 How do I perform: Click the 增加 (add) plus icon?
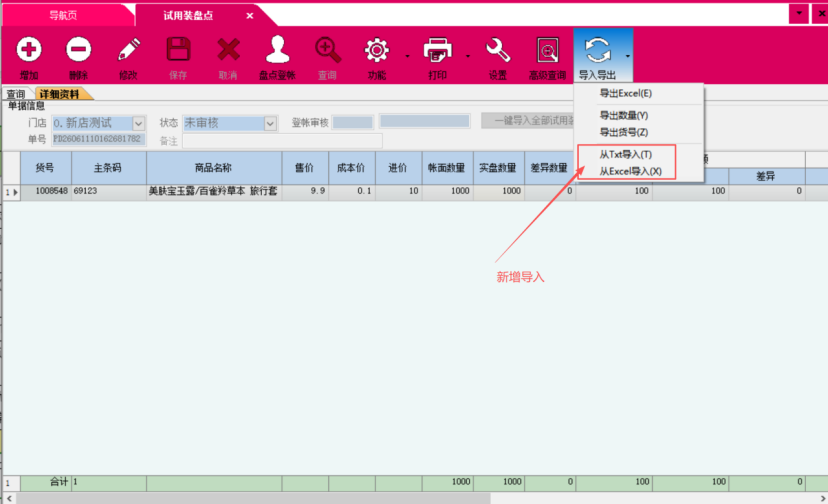click(29, 50)
